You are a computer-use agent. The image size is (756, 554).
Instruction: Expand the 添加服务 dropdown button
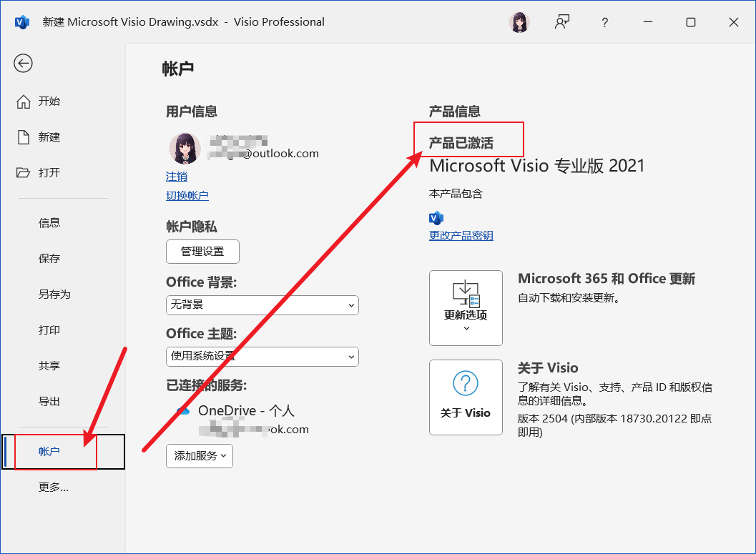(200, 456)
